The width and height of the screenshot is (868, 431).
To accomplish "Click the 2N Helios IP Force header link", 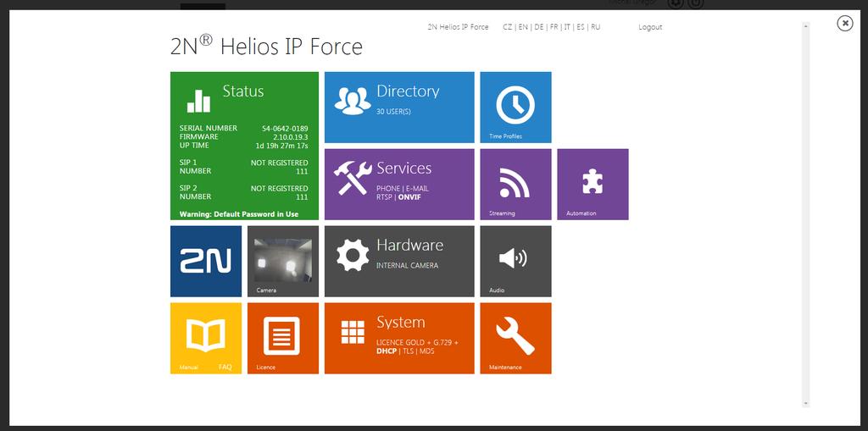I will pos(458,26).
